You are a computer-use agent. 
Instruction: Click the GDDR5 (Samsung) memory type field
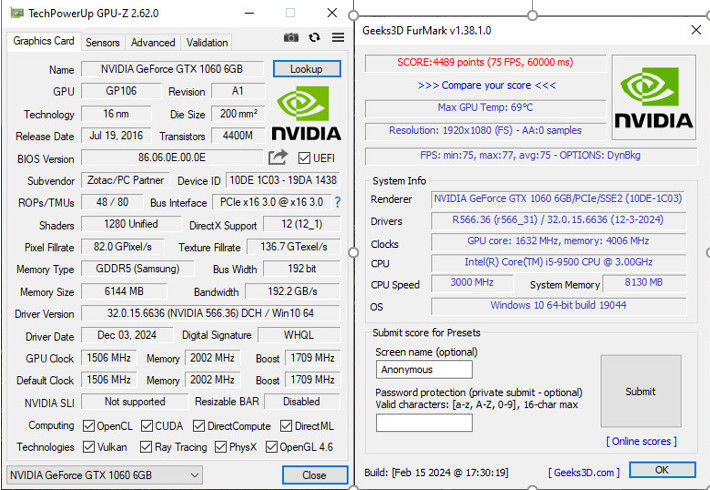[x=138, y=269]
